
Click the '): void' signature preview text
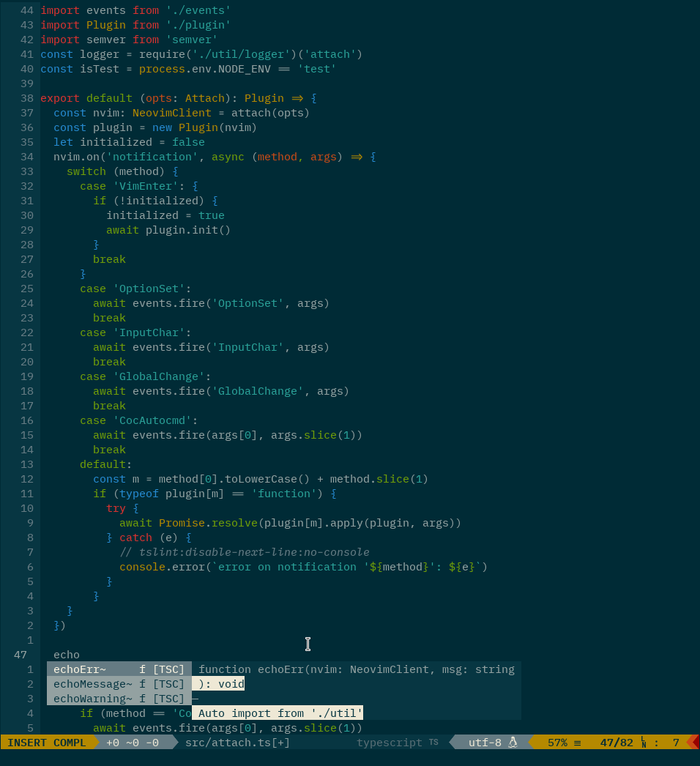[219, 683]
